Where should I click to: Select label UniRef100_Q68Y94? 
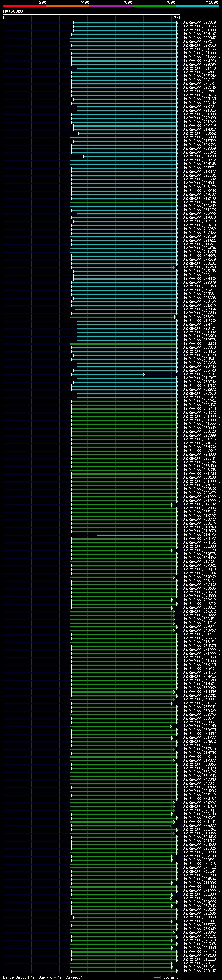tap(199, 317)
